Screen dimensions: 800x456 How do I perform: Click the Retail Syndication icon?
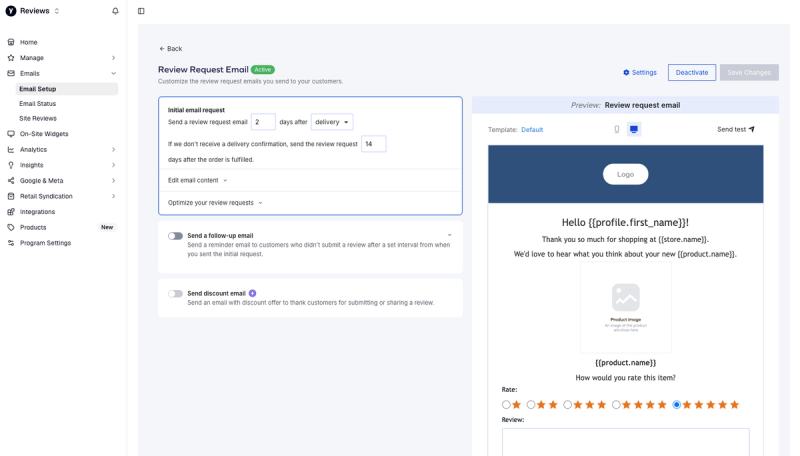point(11,196)
